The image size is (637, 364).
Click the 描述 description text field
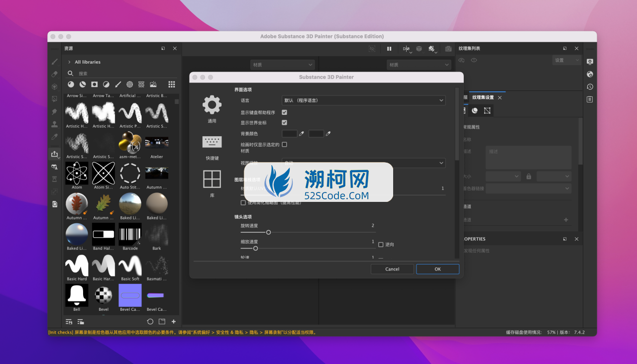coord(529,158)
